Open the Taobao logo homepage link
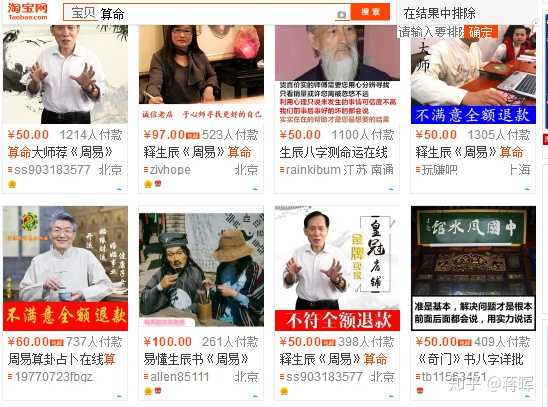 28,12
